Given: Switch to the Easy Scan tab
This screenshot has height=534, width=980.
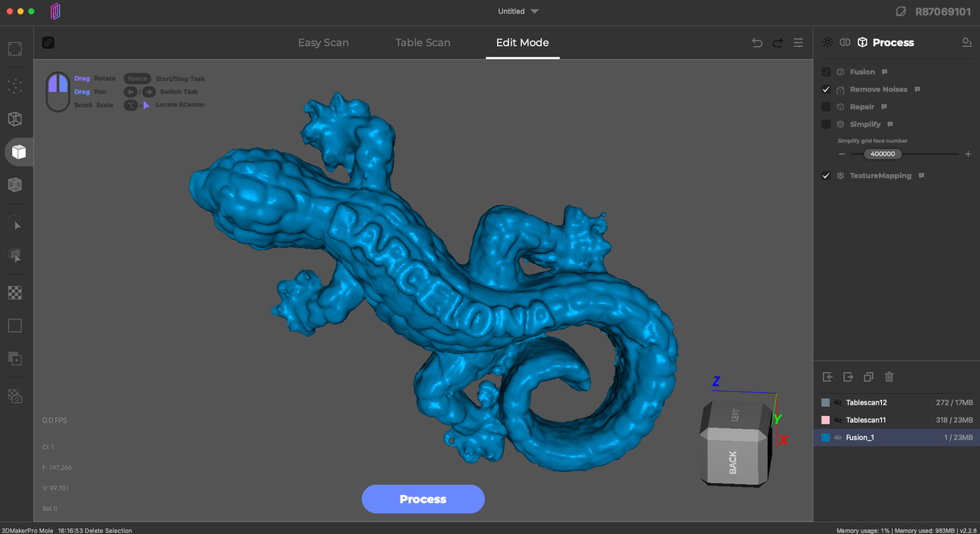Looking at the screenshot, I should [x=323, y=43].
